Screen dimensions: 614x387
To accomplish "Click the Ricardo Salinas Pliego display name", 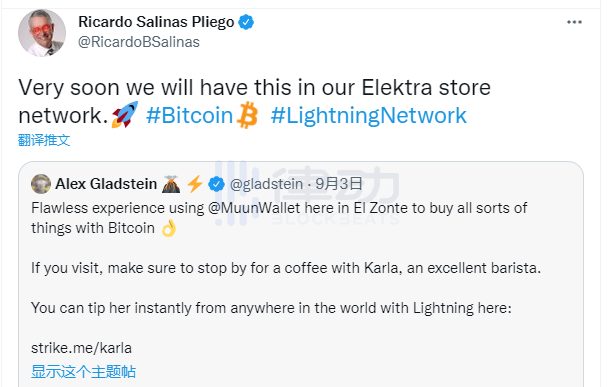I will [156, 22].
